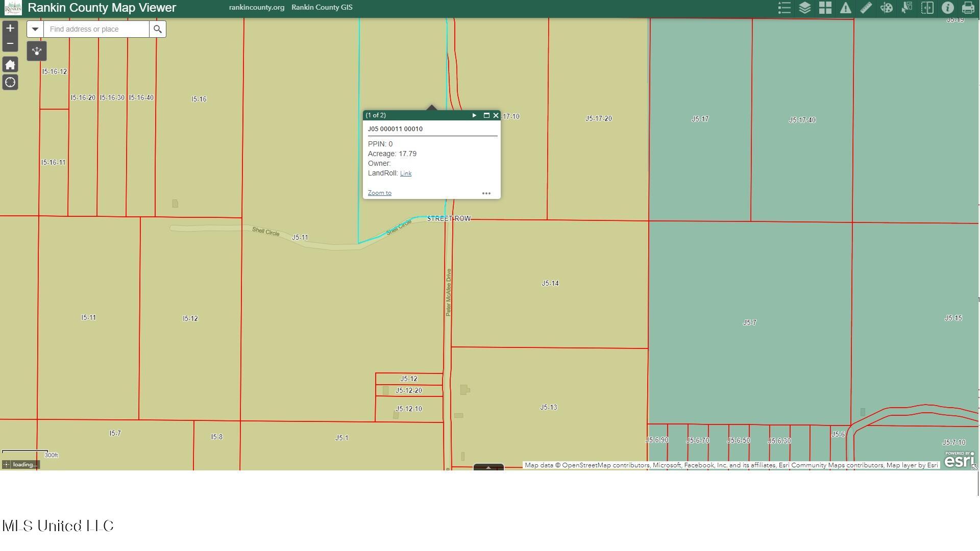The image size is (980, 551).
Task: Open the Swipe tool
Action: click(x=927, y=8)
